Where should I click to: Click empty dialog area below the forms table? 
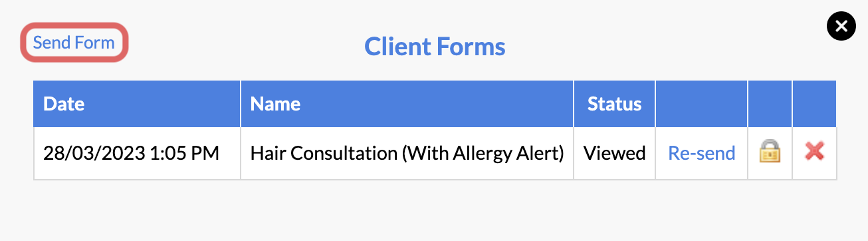[435, 210]
